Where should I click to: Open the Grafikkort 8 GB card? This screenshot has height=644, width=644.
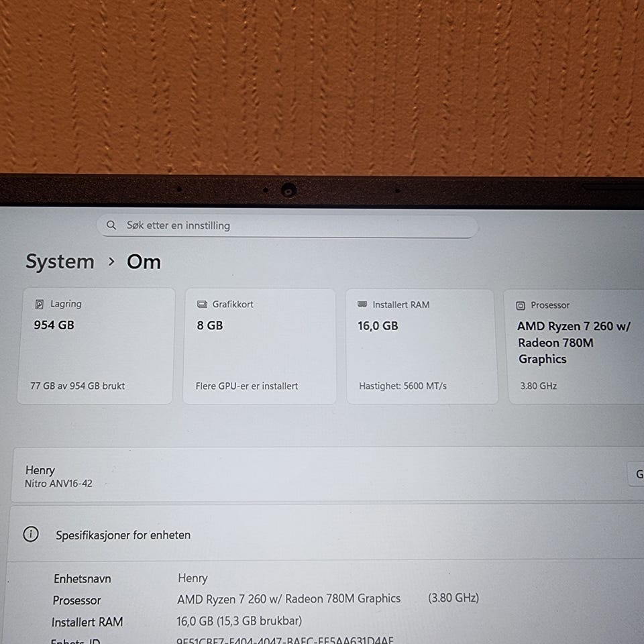(260, 346)
